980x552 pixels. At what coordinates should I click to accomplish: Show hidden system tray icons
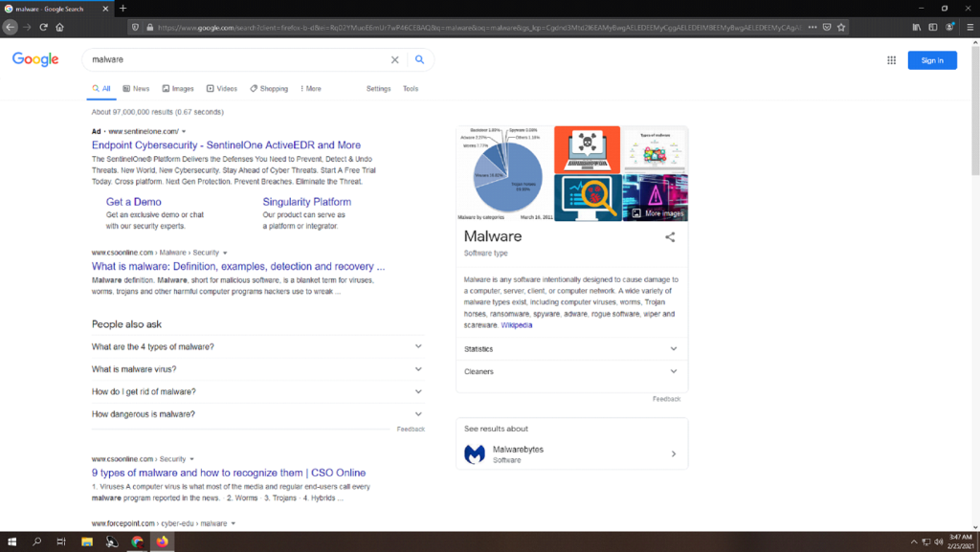tap(914, 542)
